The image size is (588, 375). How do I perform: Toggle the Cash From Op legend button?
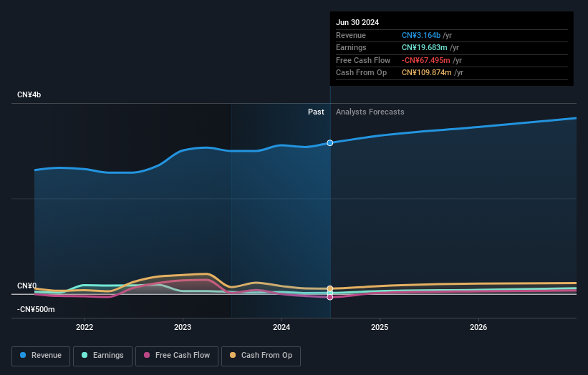click(x=261, y=356)
